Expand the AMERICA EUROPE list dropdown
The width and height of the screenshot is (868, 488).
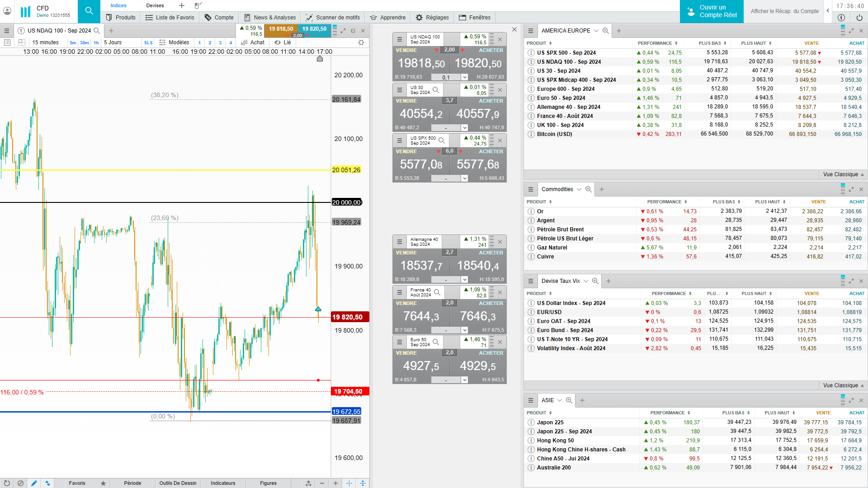(596, 31)
